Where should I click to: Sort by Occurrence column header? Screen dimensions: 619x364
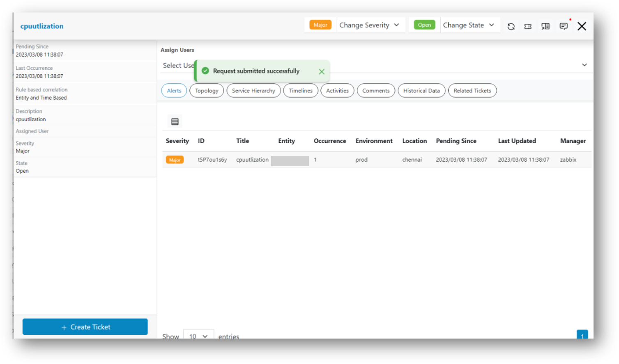coord(330,141)
